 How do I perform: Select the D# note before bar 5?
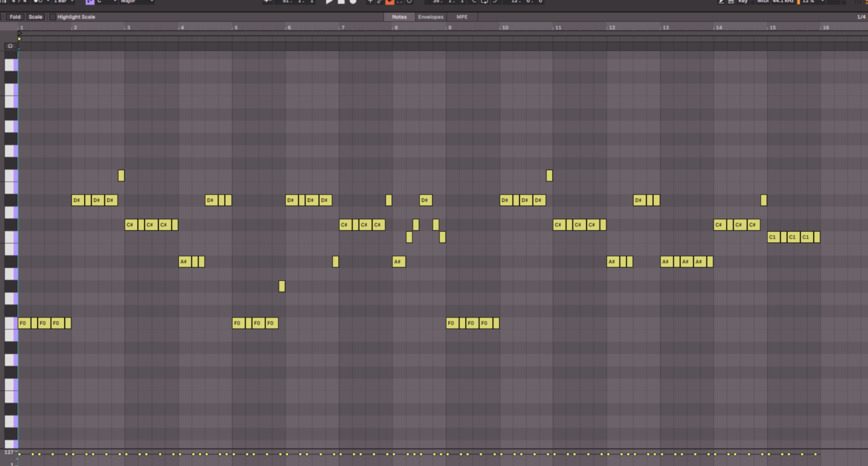212,200
